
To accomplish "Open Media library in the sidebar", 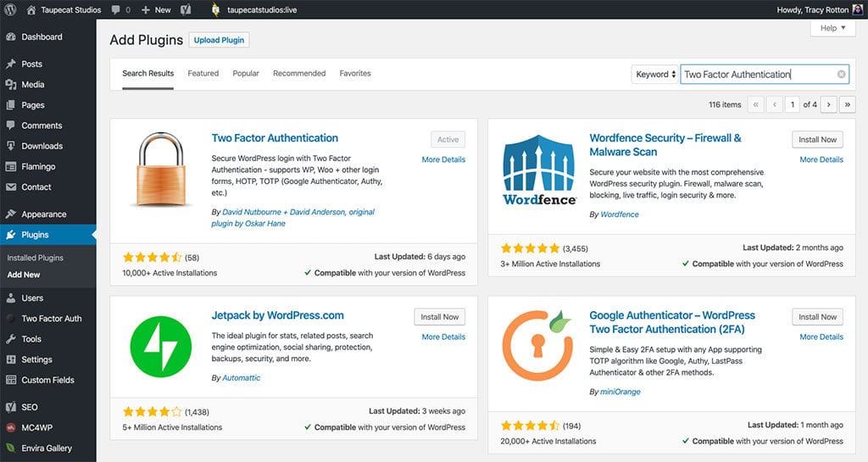I will pos(48,85).
